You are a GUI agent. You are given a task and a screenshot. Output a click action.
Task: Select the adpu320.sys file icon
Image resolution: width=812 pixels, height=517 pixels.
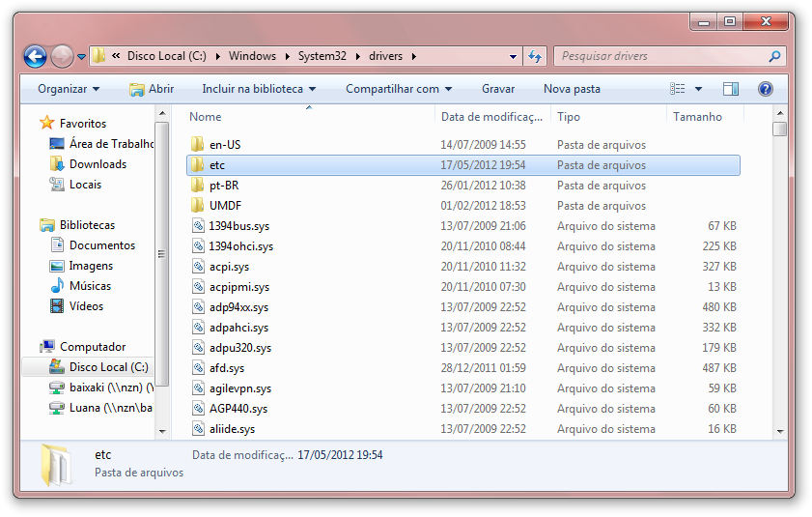click(198, 347)
